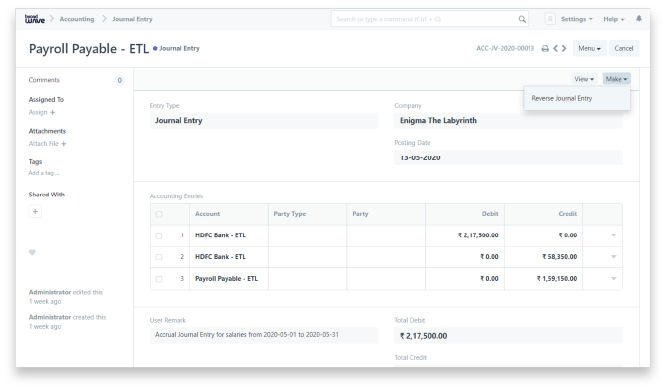The image size is (666, 390).
Task: Tick the select-all checkbox in table header
Action: [159, 214]
